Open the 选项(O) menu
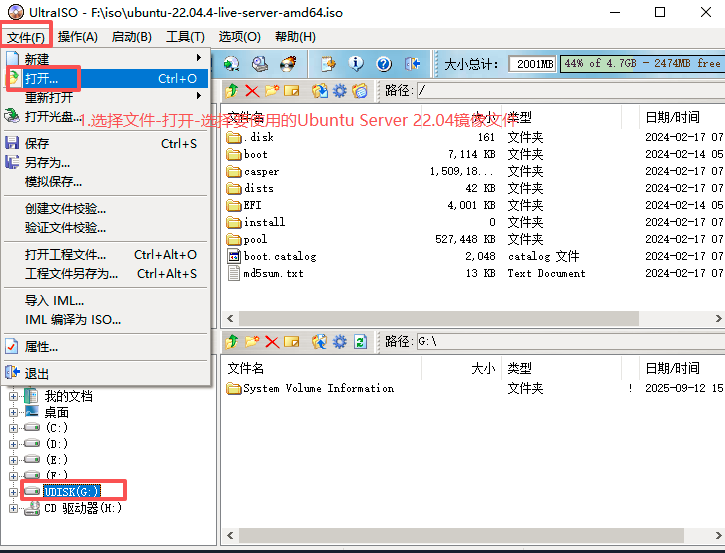Screen dimensions: 725x553 pos(240,37)
